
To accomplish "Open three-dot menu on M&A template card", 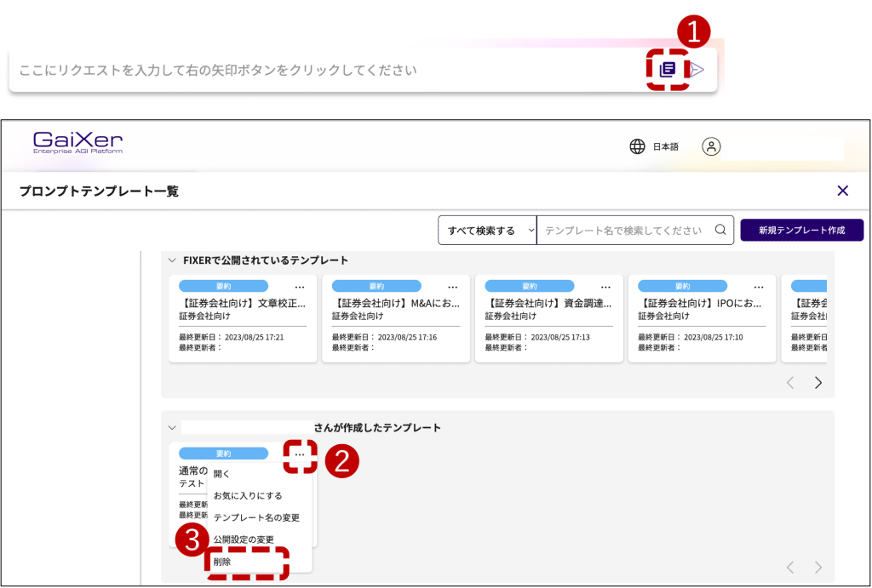I will [x=453, y=287].
